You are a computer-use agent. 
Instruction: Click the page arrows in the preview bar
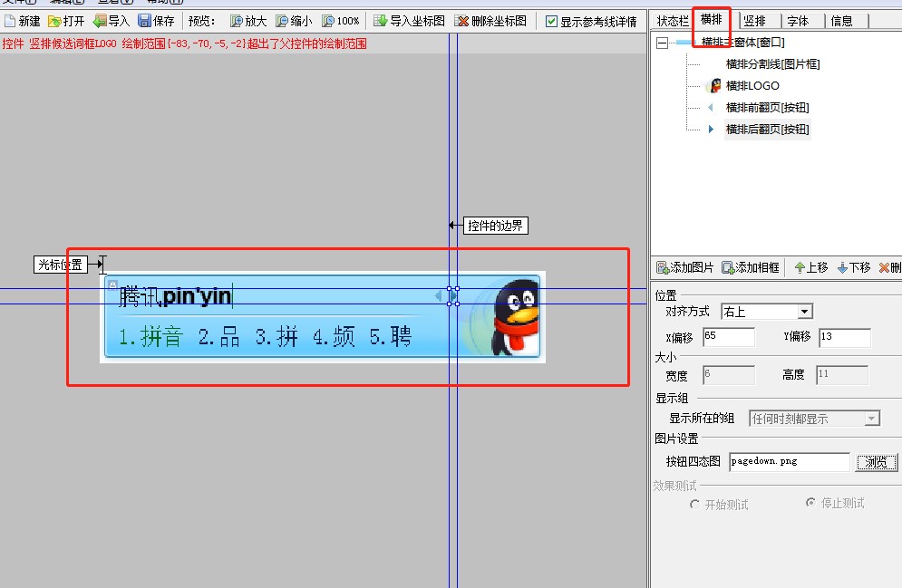pos(446,296)
